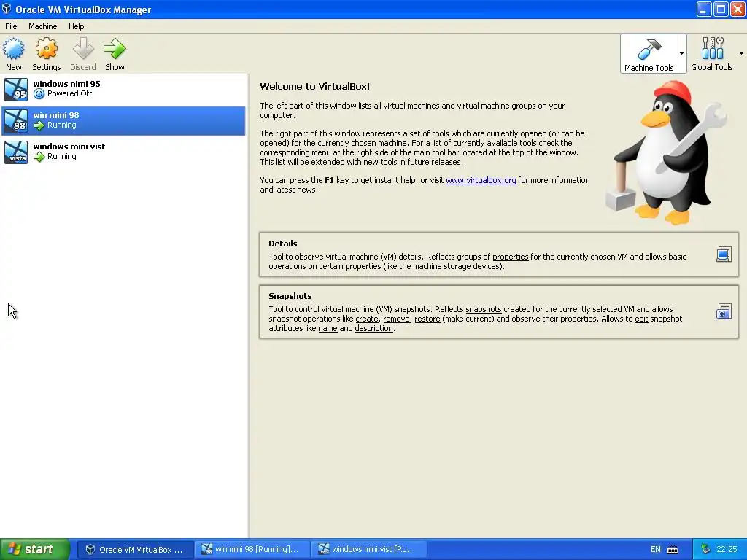Screen dimensions: 747x560
Task: Expand the Machine Tools dropdown arrow
Action: (682, 53)
